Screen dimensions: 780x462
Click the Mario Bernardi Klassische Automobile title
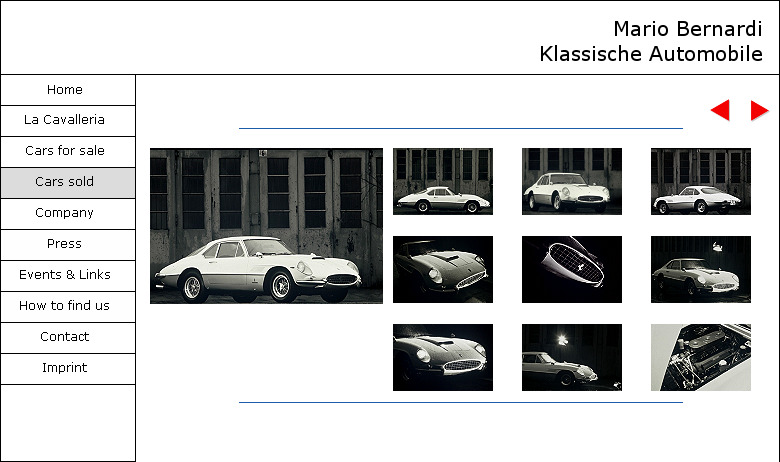(x=651, y=41)
